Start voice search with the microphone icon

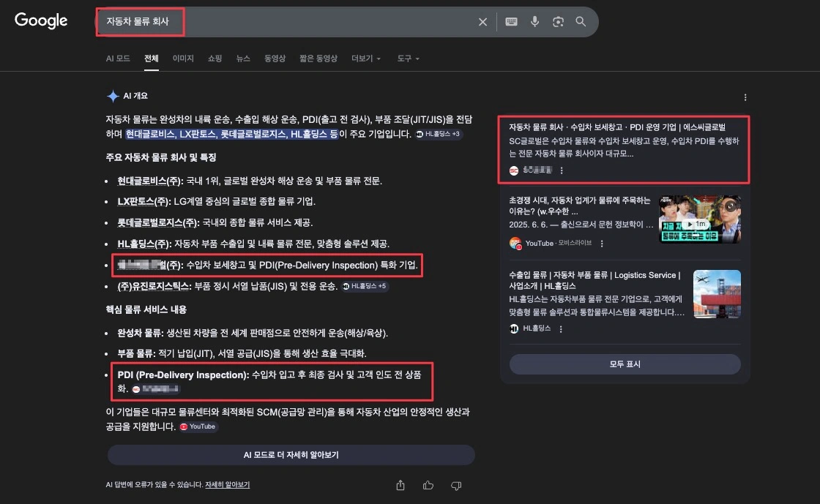534,21
